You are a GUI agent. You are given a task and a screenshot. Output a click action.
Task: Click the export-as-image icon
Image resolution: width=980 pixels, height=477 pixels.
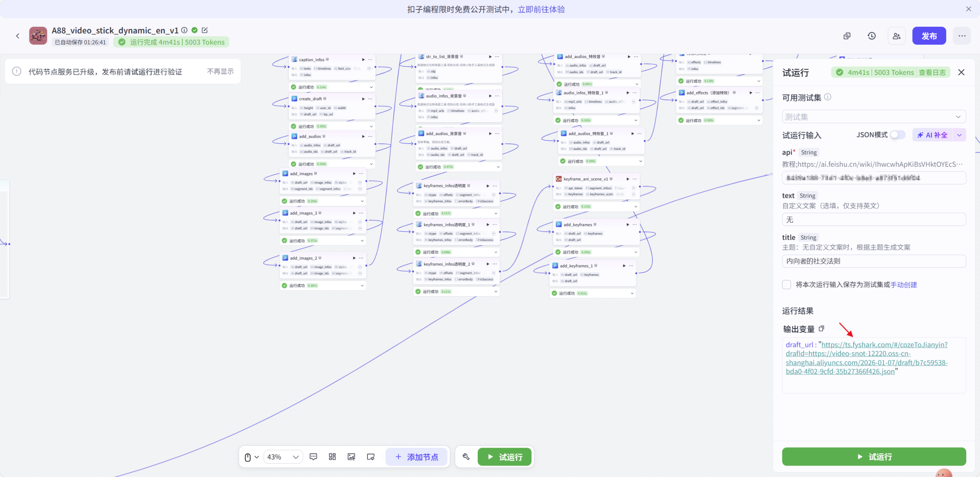[x=351, y=457]
